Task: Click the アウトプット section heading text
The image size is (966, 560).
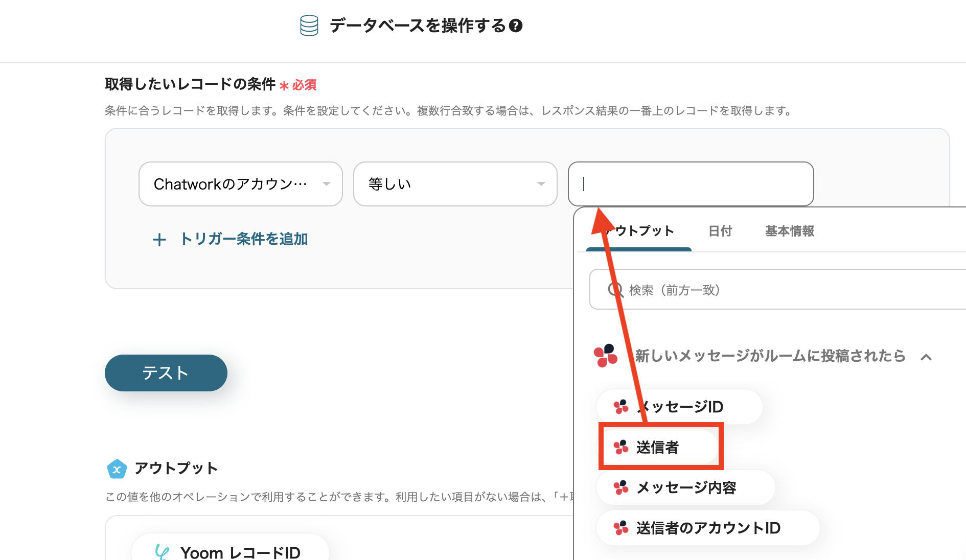Action: 176,468
